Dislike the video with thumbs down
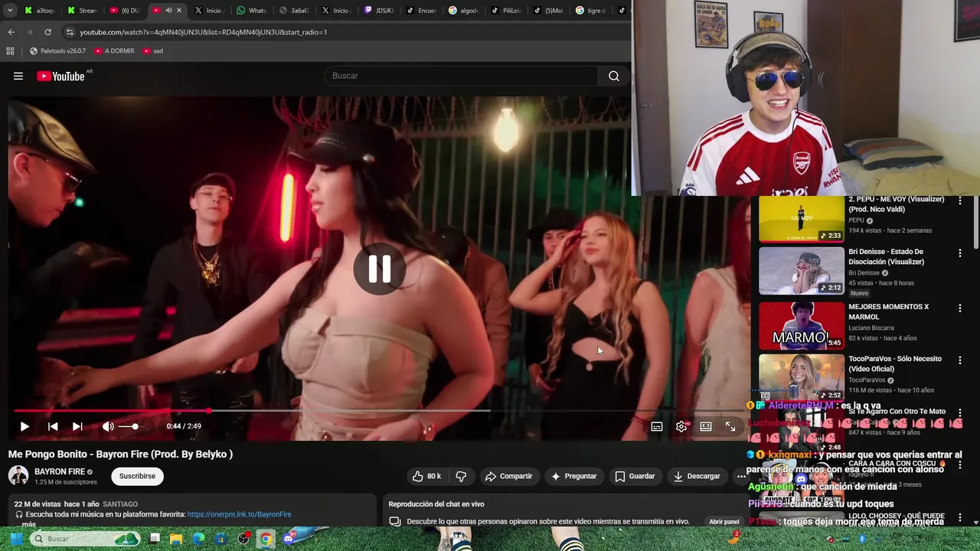980x551 pixels. pyautogui.click(x=461, y=476)
